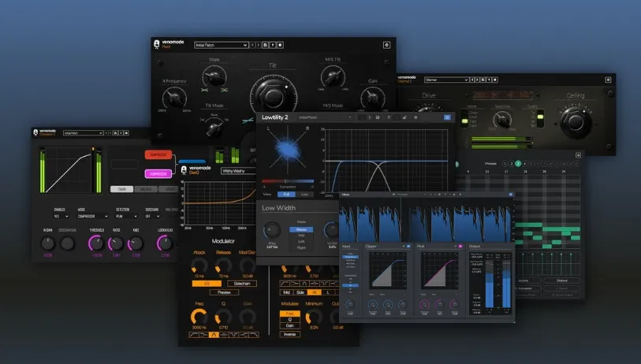Toggle the blue Clipper enable button
641x364 pixels.
408,247
